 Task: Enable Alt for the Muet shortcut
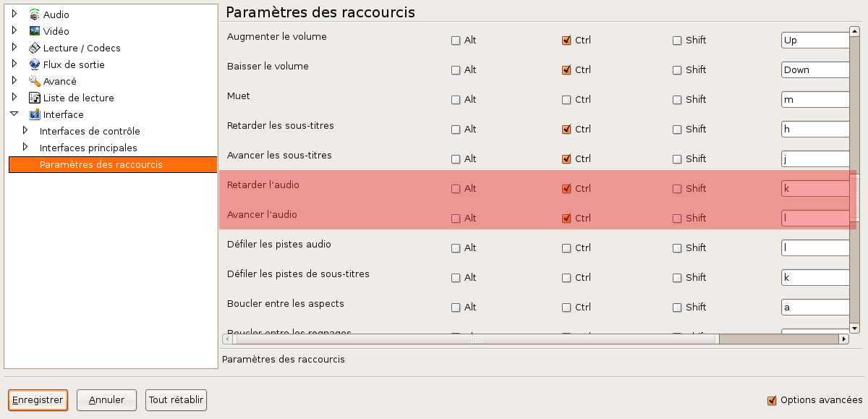click(x=456, y=100)
